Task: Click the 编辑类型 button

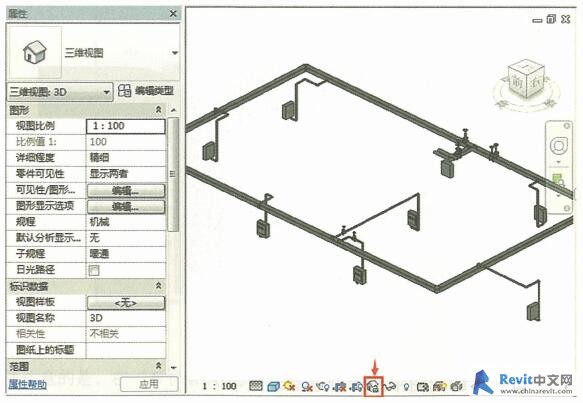Action: coord(154,91)
